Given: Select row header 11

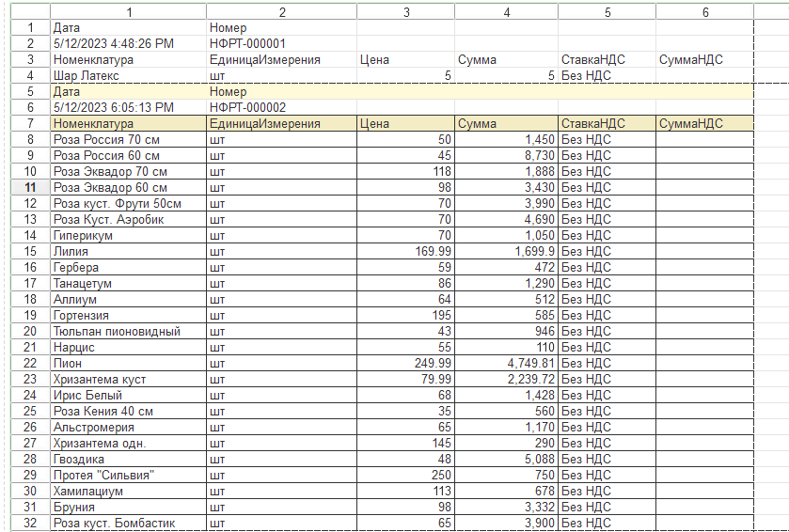Looking at the screenshot, I should 31,188.
